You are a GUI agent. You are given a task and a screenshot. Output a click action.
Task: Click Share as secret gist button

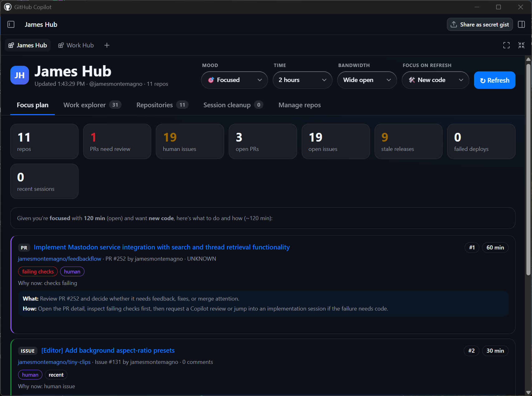tap(480, 24)
